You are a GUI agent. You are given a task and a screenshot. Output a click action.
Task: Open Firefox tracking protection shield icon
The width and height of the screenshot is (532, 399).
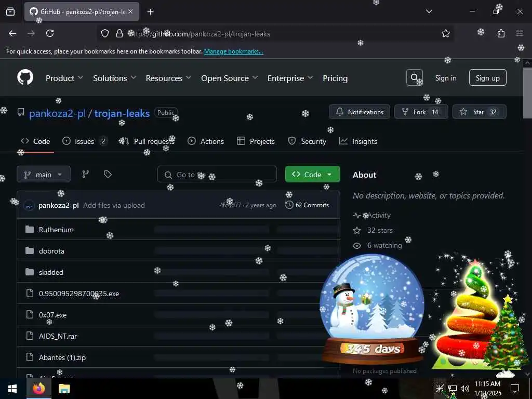(105, 33)
